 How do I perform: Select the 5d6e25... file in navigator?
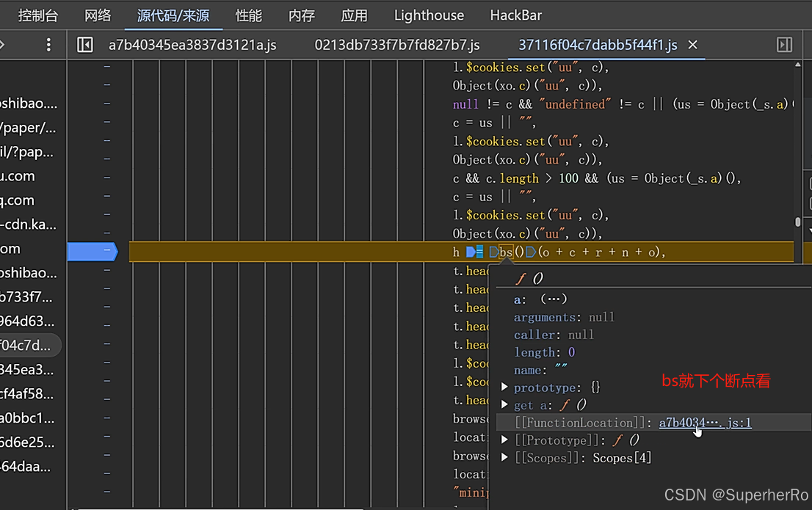(27, 442)
